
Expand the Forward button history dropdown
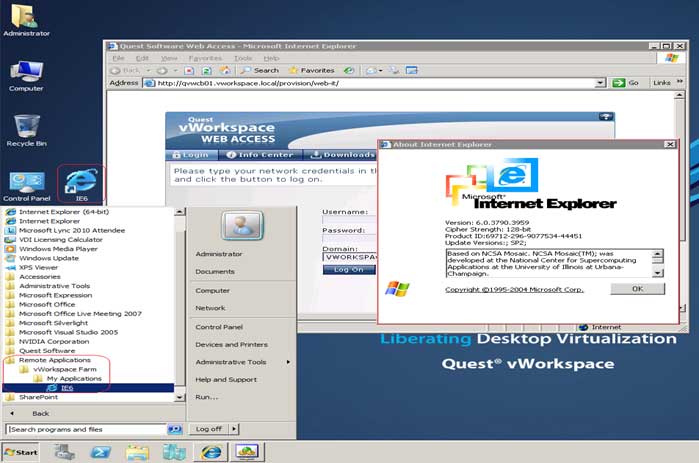(x=175, y=70)
